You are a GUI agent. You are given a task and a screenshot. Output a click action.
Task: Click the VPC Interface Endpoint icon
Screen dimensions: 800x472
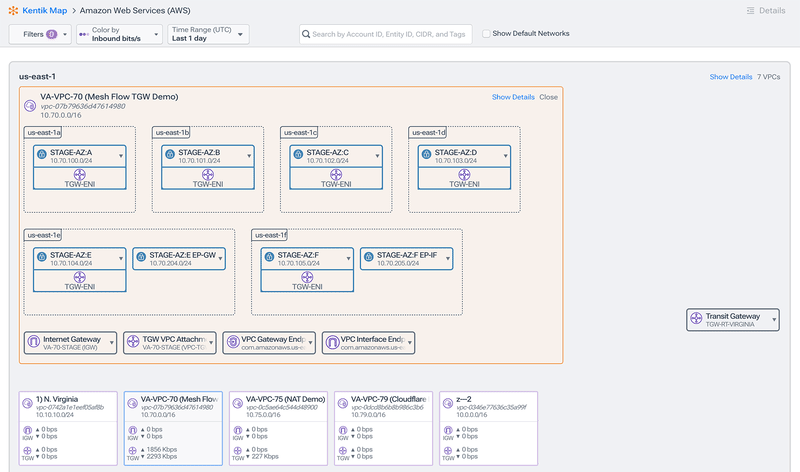point(332,341)
